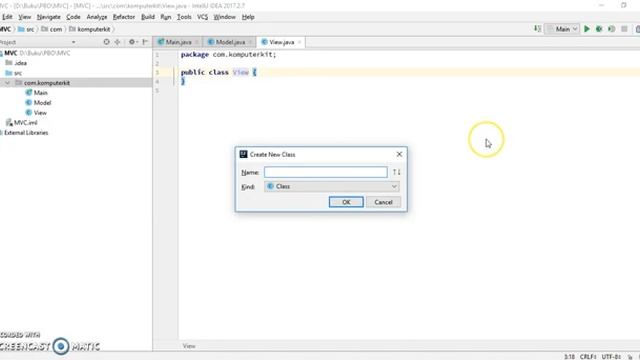Confirm Create New Class with OK
Image resolution: width=640 pixels, height=360 pixels.
coord(346,202)
